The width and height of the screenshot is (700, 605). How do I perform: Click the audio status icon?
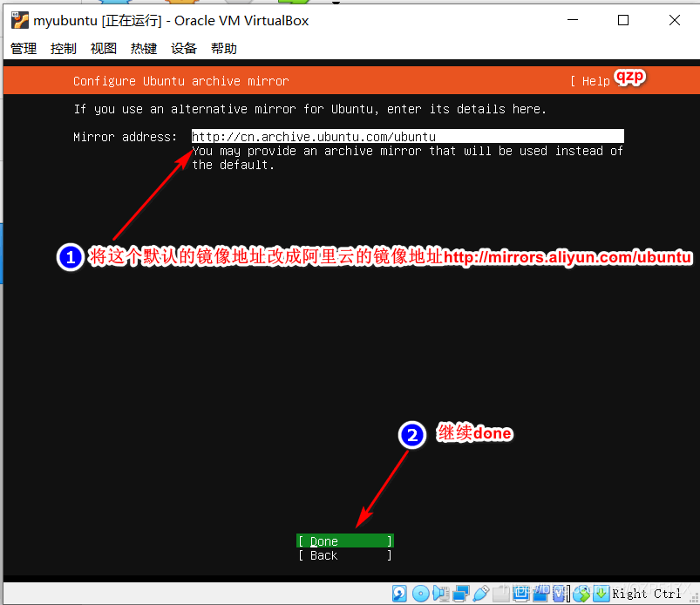pos(440,594)
